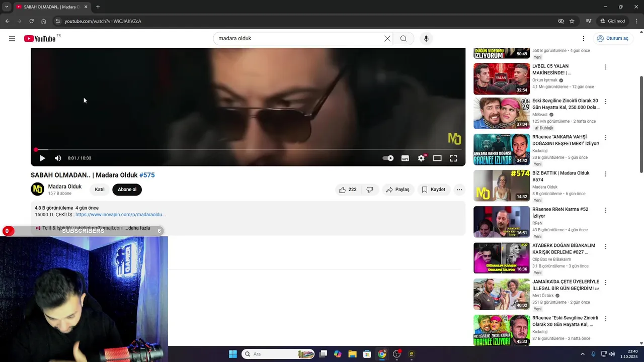Open the JAMAİKA'DA ÇETE ÜYELERİYLE video title
The width and height of the screenshot is (644, 362).
[x=566, y=285]
